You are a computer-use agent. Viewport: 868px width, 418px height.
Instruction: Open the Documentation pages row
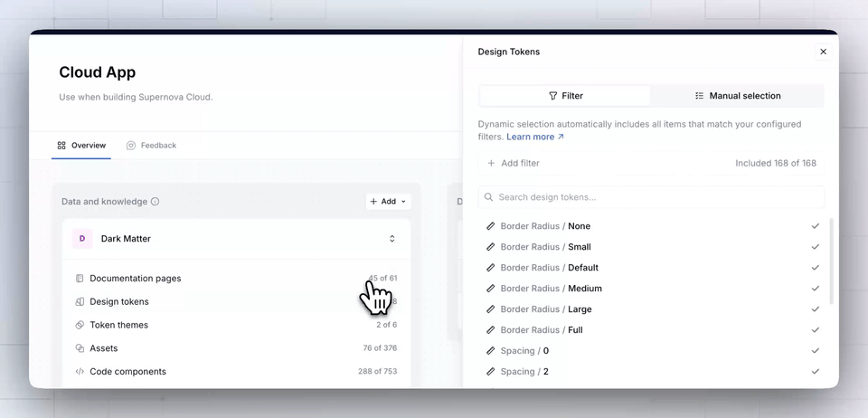[x=236, y=279]
